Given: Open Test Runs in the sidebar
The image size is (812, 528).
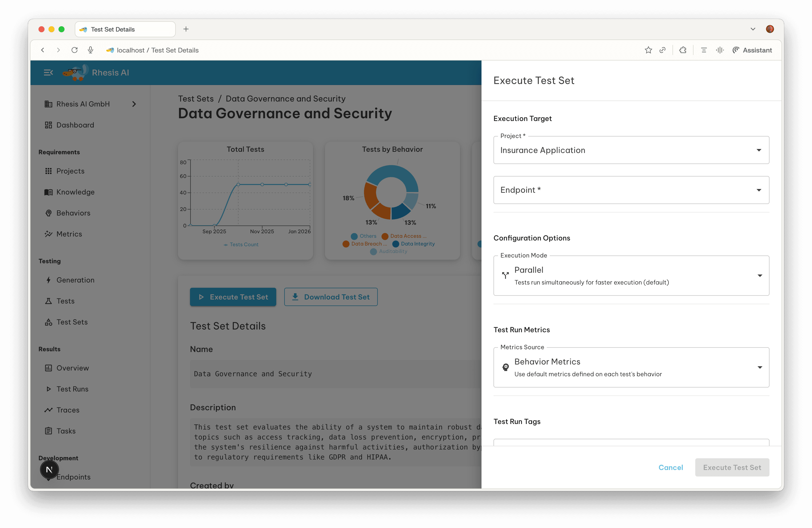Looking at the screenshot, I should 72,389.
